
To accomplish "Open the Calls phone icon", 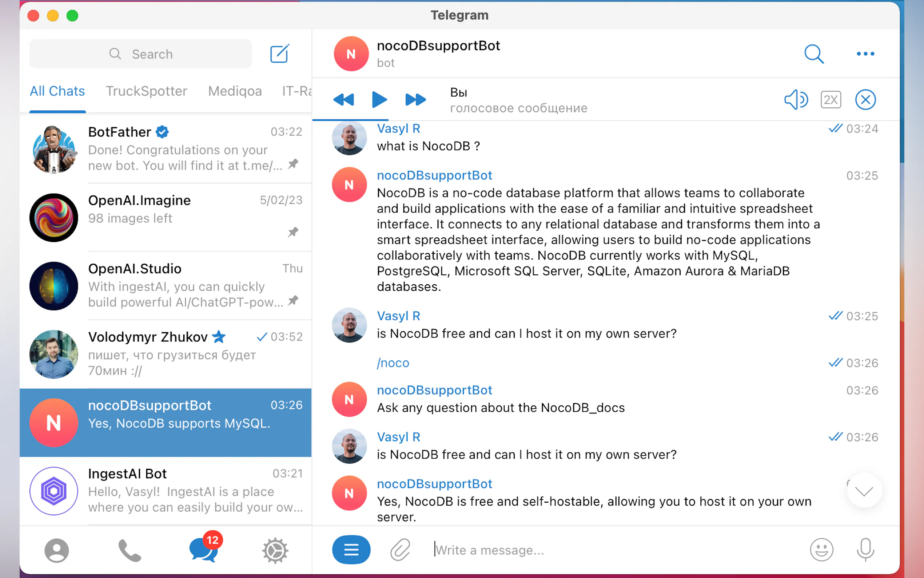I will tap(130, 550).
